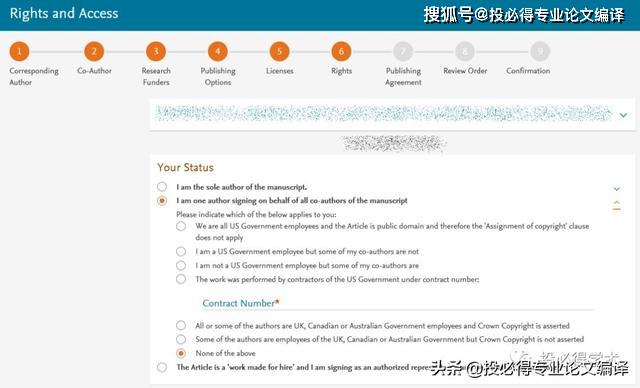
Task: Select step 1 Corresponding Author circle
Action: 19,51
